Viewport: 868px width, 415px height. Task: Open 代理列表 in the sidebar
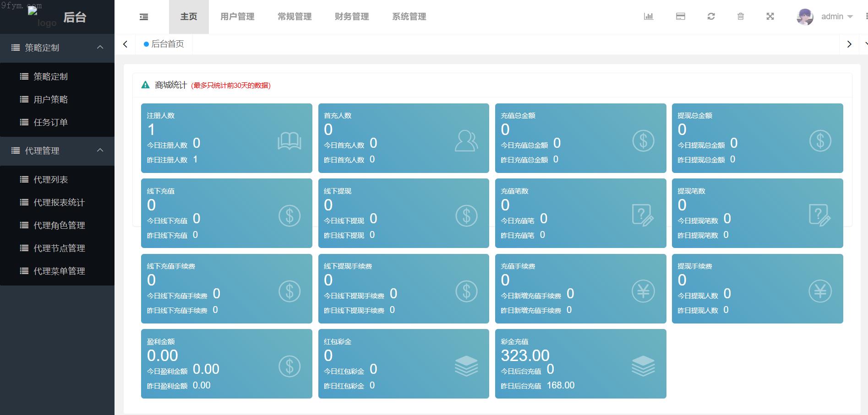[x=50, y=179]
